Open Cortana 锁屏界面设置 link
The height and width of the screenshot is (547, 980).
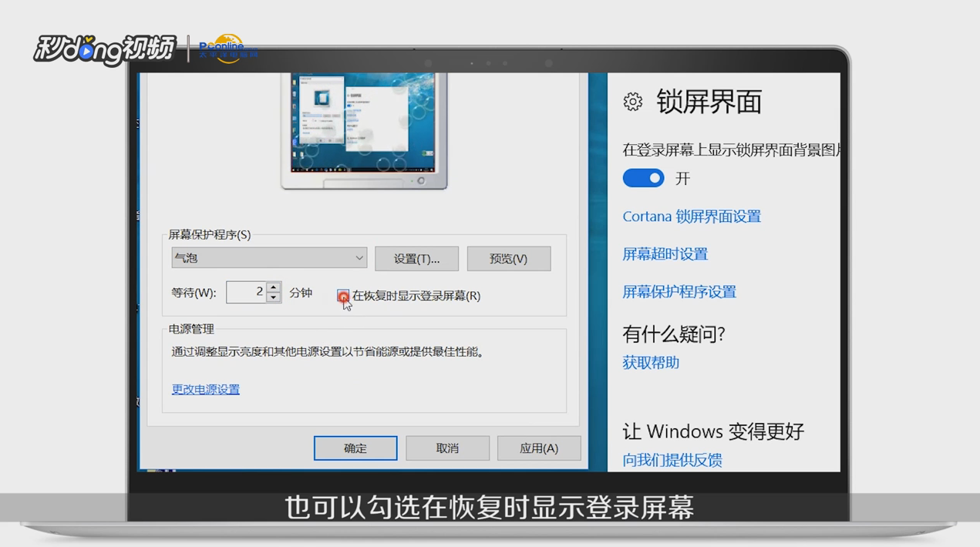coord(692,216)
